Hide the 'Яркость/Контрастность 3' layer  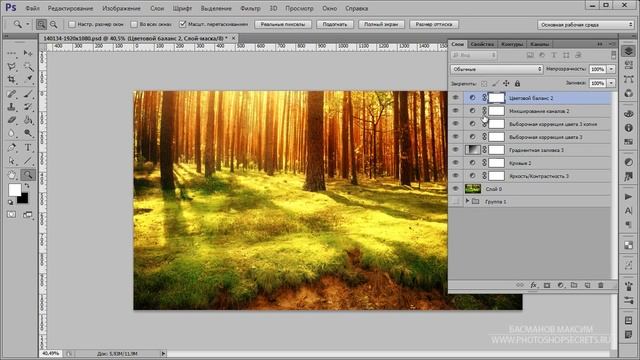coord(456,176)
